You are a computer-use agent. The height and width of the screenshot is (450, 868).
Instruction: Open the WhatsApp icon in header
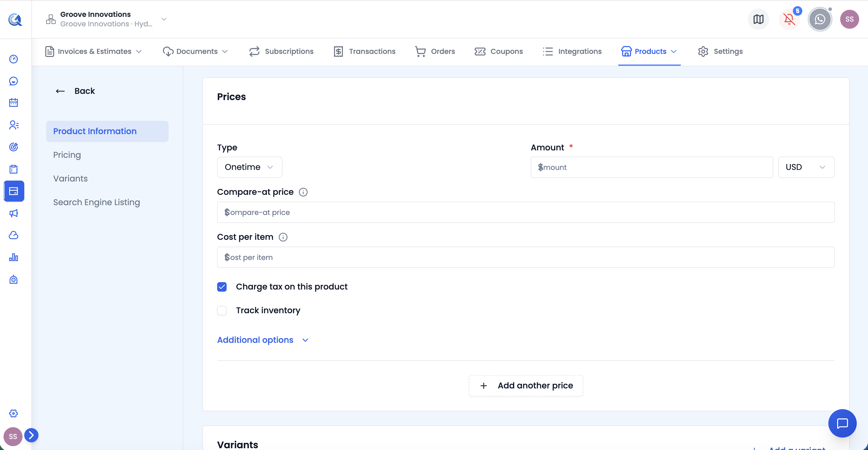tap(819, 20)
